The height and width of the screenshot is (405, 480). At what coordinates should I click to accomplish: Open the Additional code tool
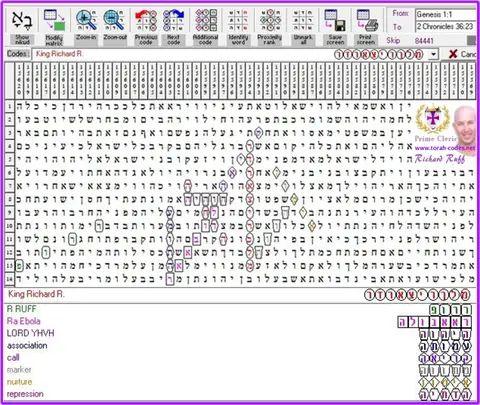205,27
